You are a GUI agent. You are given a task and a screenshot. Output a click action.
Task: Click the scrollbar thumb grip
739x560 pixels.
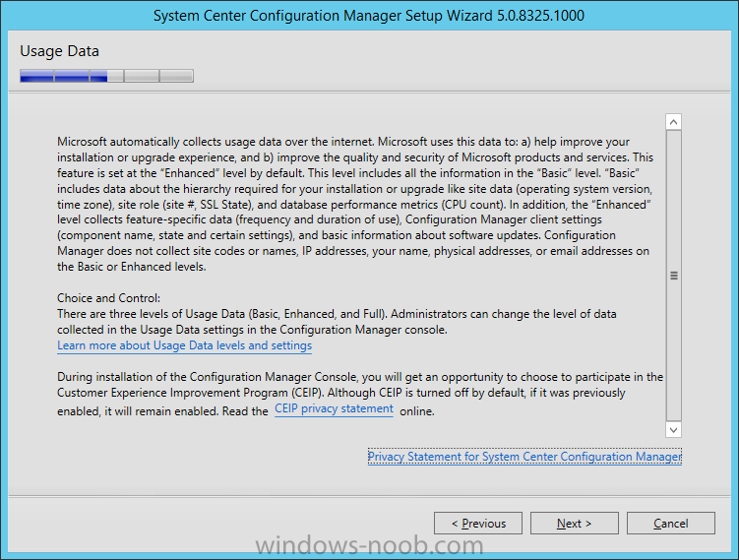click(x=674, y=276)
